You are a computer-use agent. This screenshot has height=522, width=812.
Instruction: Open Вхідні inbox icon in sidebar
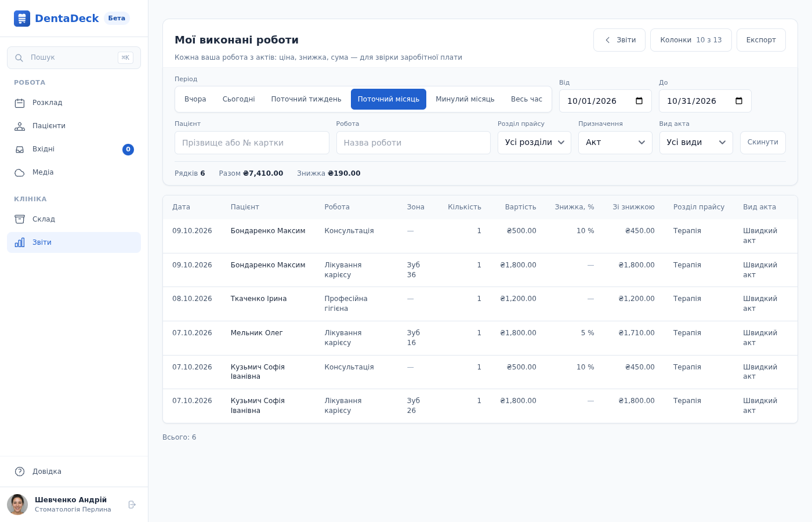point(20,150)
